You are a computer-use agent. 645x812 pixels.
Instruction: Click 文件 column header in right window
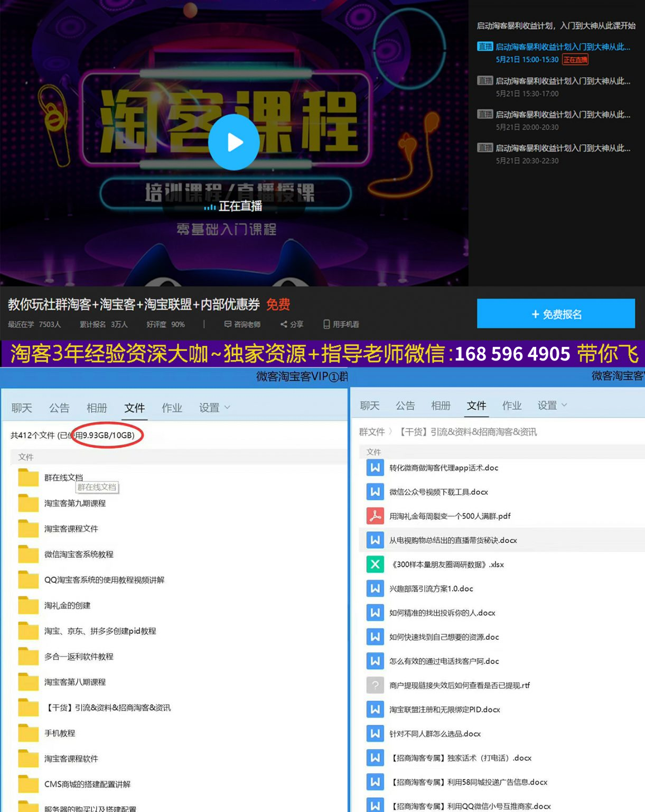tap(373, 452)
